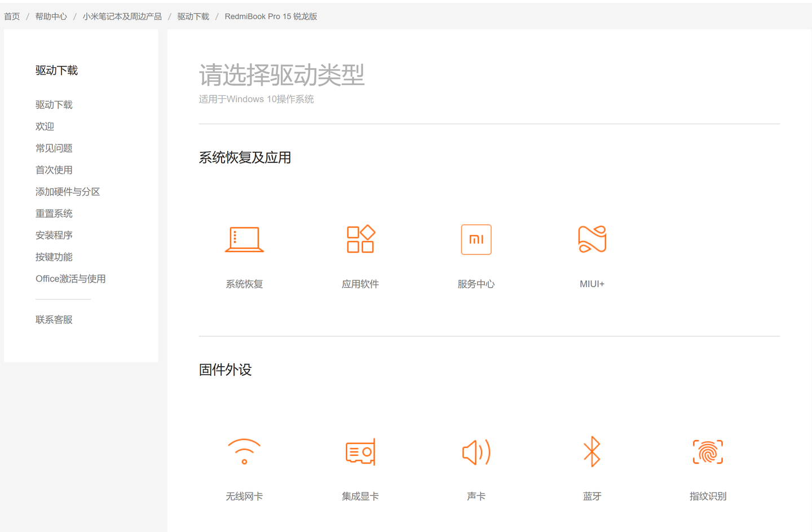The image size is (812, 532).
Task: Go to 首页 in the breadcrumb
Action: coord(12,16)
